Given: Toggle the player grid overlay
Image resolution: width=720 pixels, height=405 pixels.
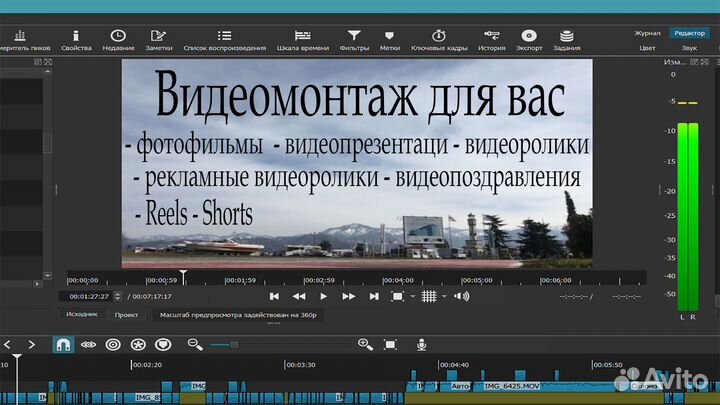Looking at the screenshot, I should 429,297.
